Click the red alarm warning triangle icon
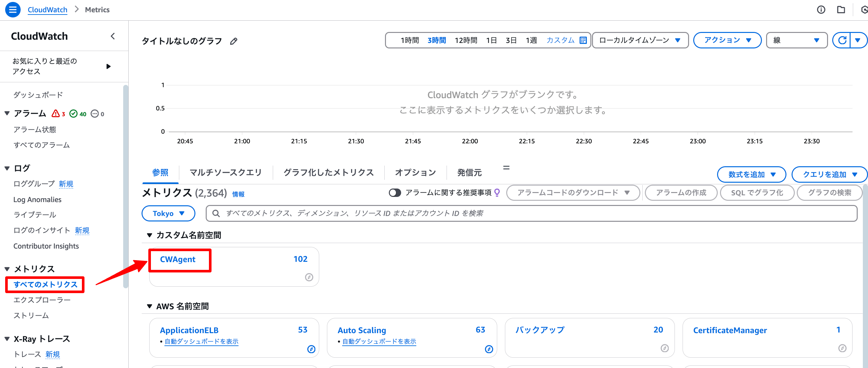 55,114
